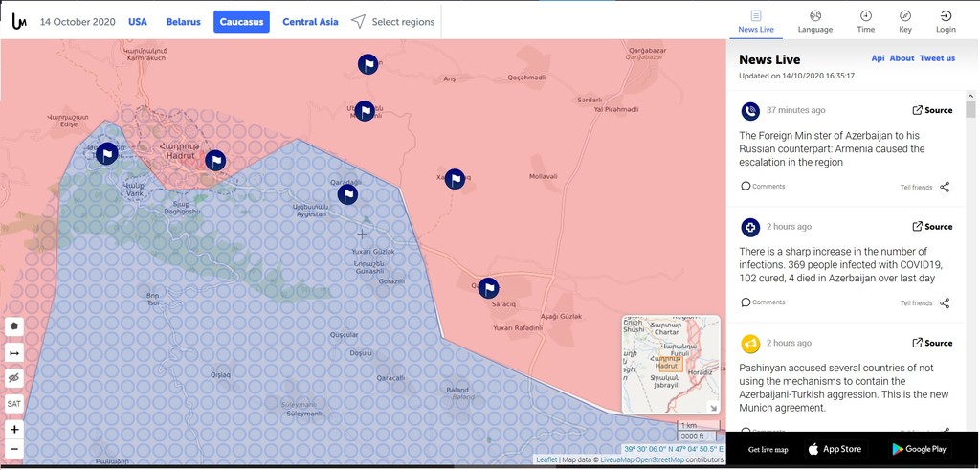The height and width of the screenshot is (470, 980).
Task: Switch to the Belarus region
Action: [x=183, y=22]
